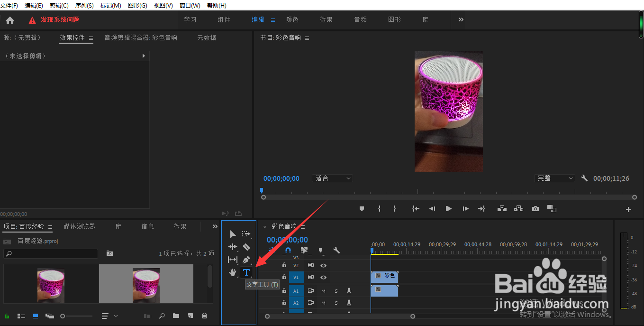
Task: Enable voice-over record on A1
Action: [349, 291]
